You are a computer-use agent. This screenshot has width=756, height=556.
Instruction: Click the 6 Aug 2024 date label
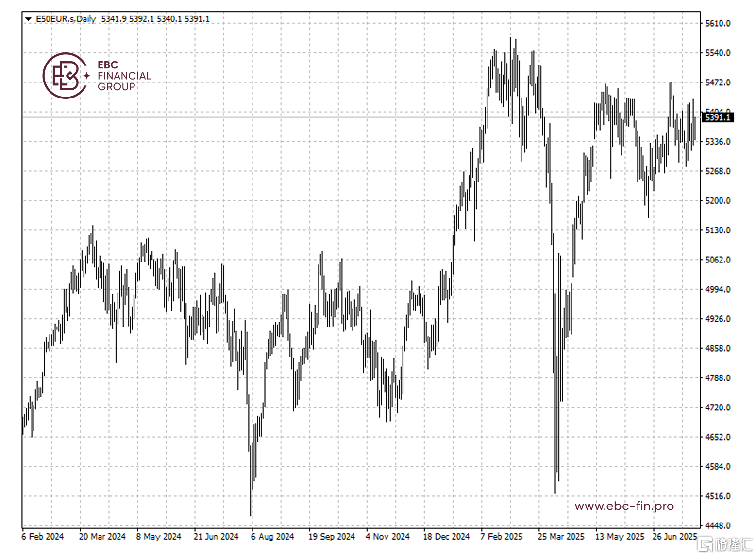(272, 537)
